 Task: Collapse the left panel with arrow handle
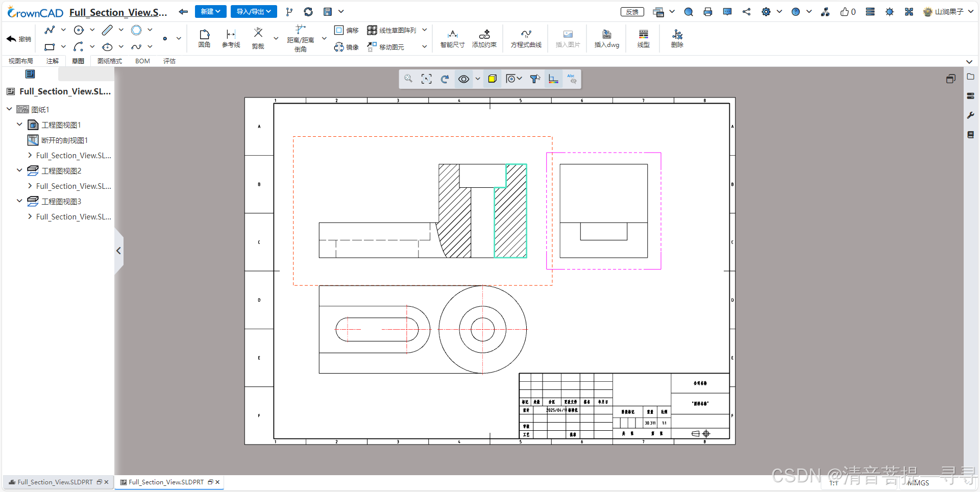click(x=118, y=251)
